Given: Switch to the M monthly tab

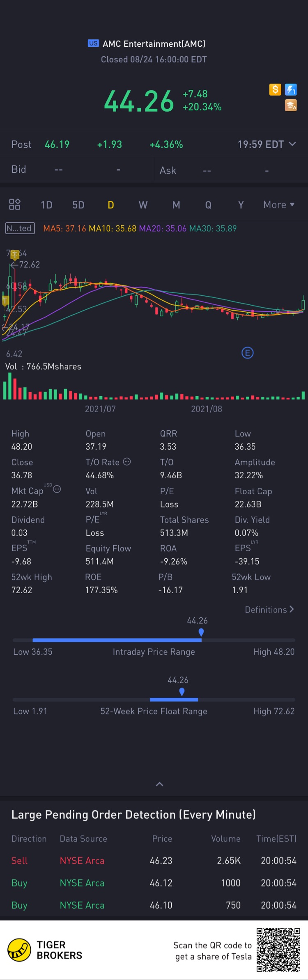Looking at the screenshot, I should [176, 205].
